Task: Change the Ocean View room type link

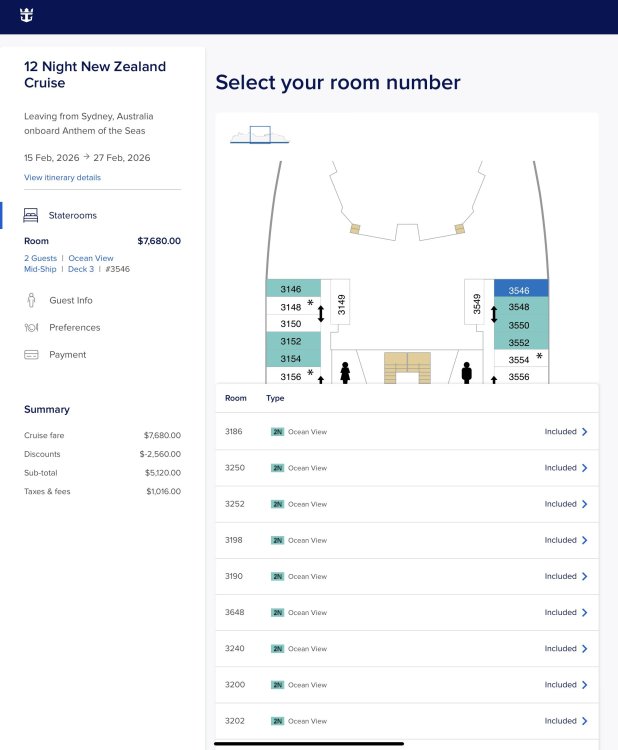Action: pyautogui.click(x=91, y=258)
